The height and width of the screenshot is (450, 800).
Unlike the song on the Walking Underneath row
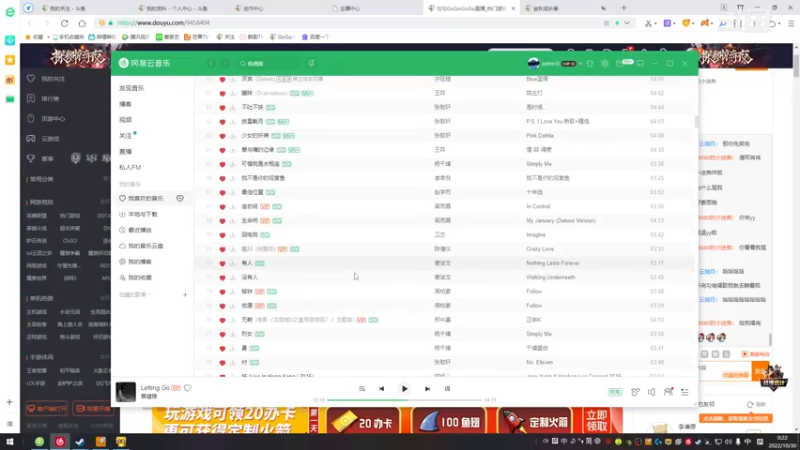pyautogui.click(x=222, y=278)
